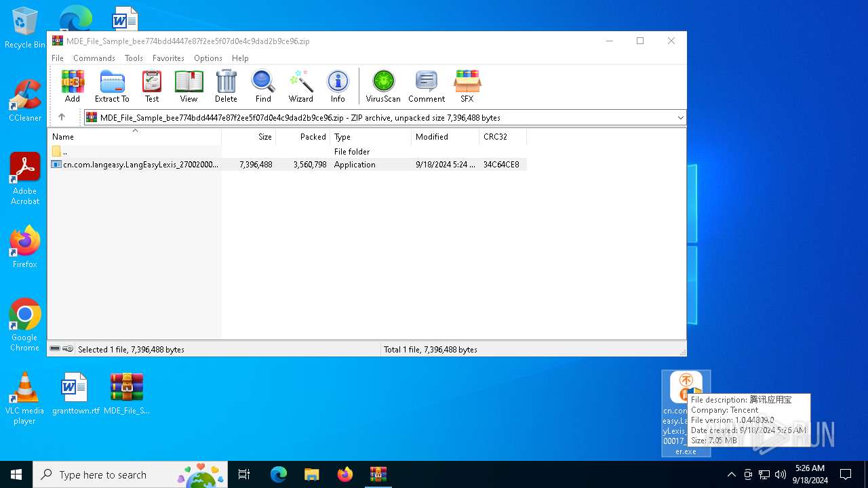Select the VLC media player desktop icon
The width and height of the screenshot is (868, 488).
click(25, 399)
